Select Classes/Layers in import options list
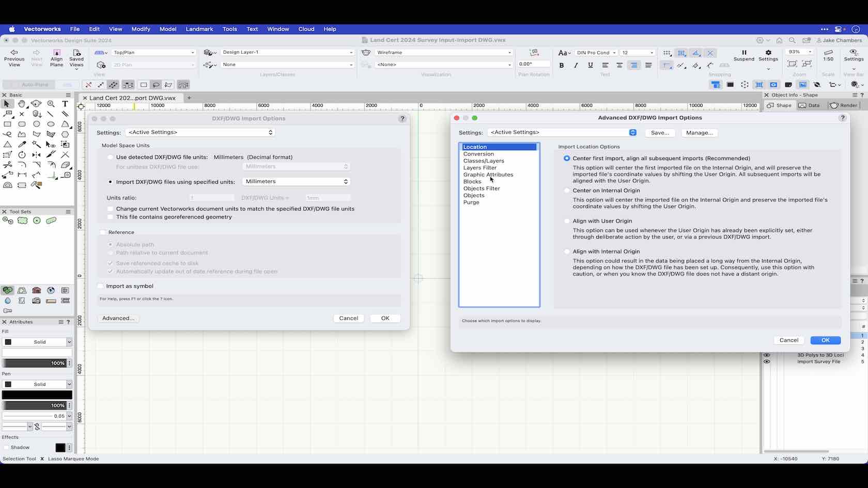This screenshot has width=868, height=488. (x=484, y=161)
